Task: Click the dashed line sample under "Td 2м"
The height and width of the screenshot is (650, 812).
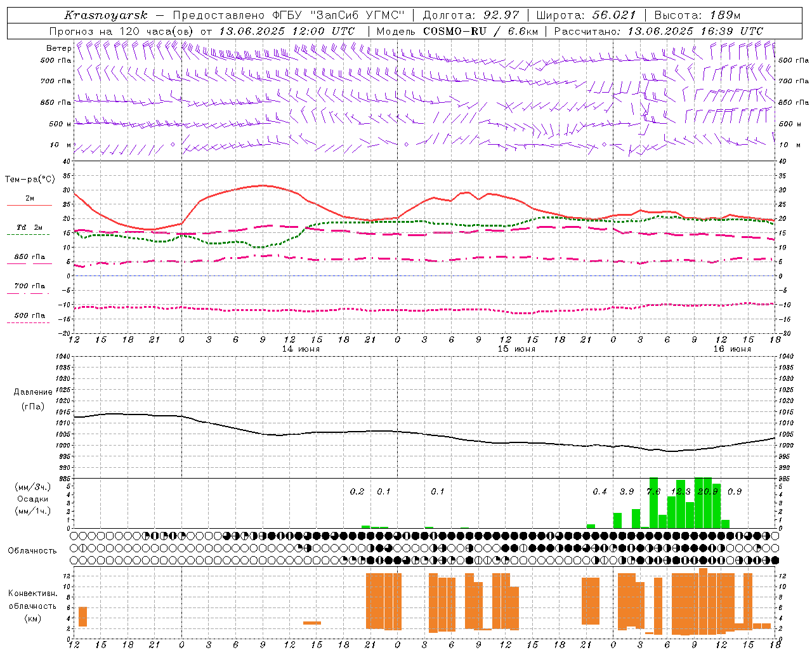Action: 28,234
